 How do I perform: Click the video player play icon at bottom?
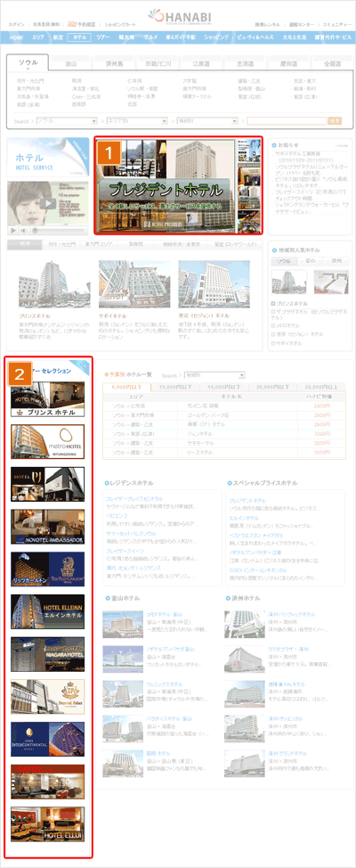(13, 230)
